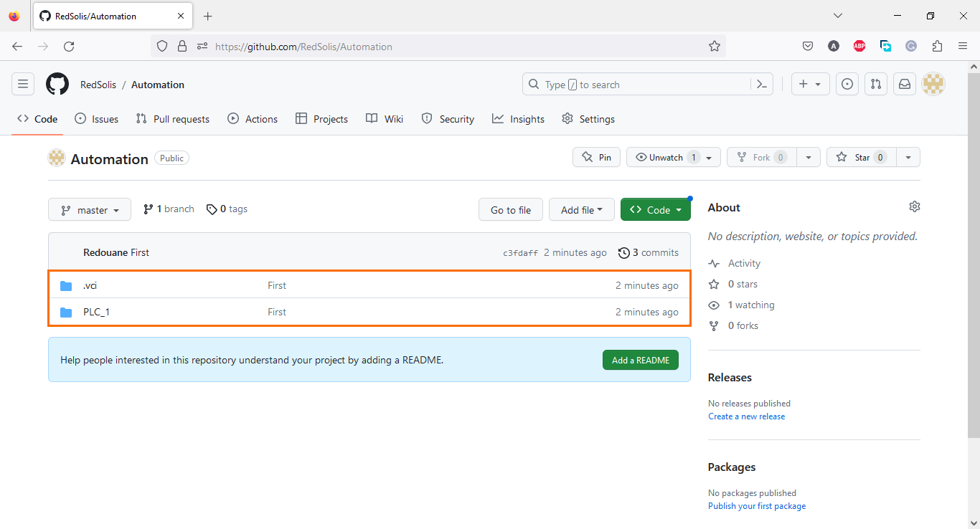Open the PLC_1 folder

pos(96,312)
